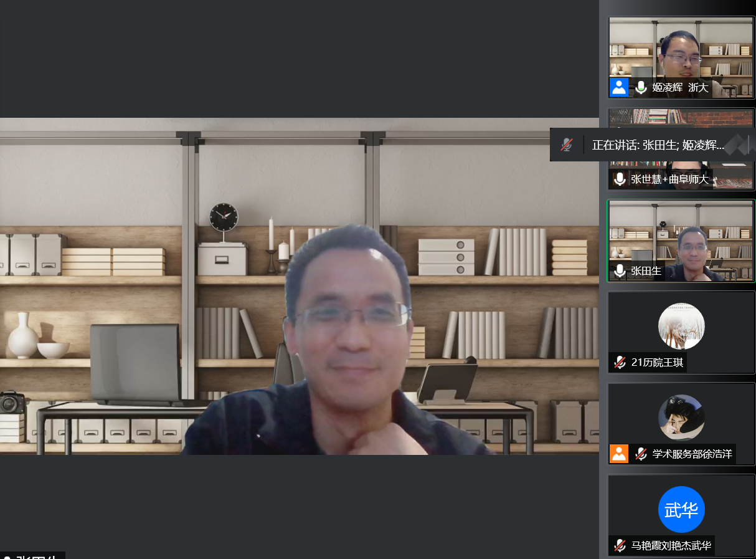Click the muted mic icon beside 21历院王琪
This screenshot has width=756, height=559.
[x=620, y=363]
